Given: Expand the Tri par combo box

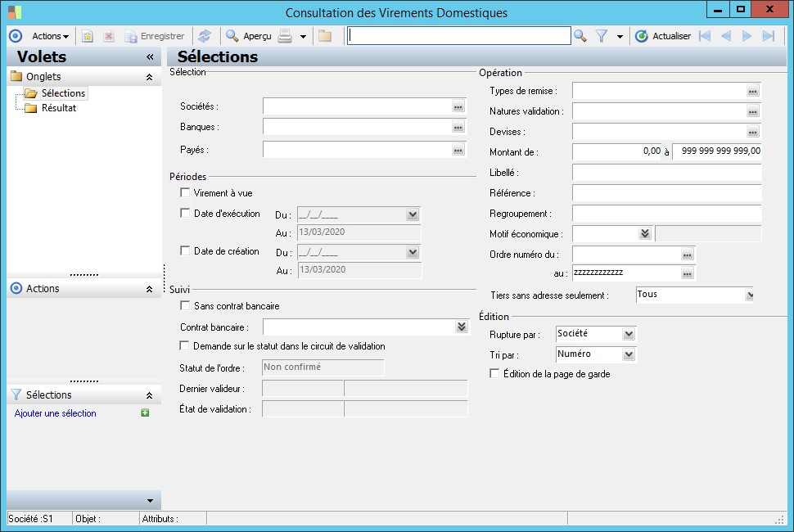Looking at the screenshot, I should [x=628, y=354].
